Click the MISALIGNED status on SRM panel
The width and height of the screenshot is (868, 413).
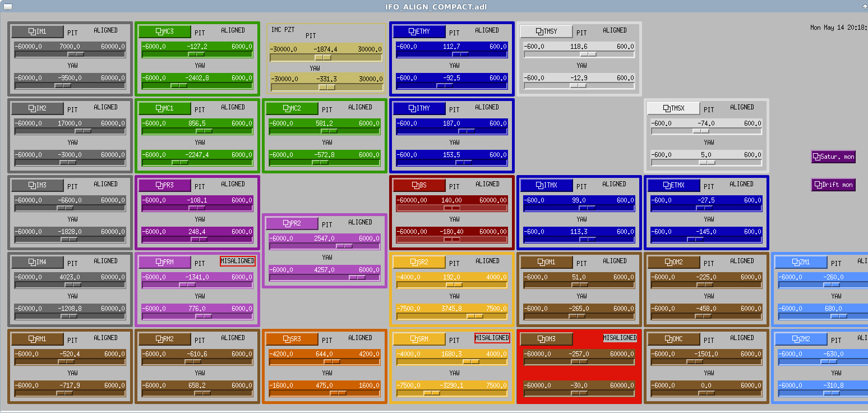(492, 338)
